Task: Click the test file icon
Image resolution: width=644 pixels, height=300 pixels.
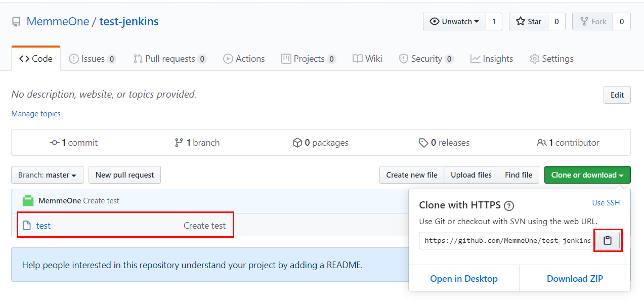Action: (27, 226)
